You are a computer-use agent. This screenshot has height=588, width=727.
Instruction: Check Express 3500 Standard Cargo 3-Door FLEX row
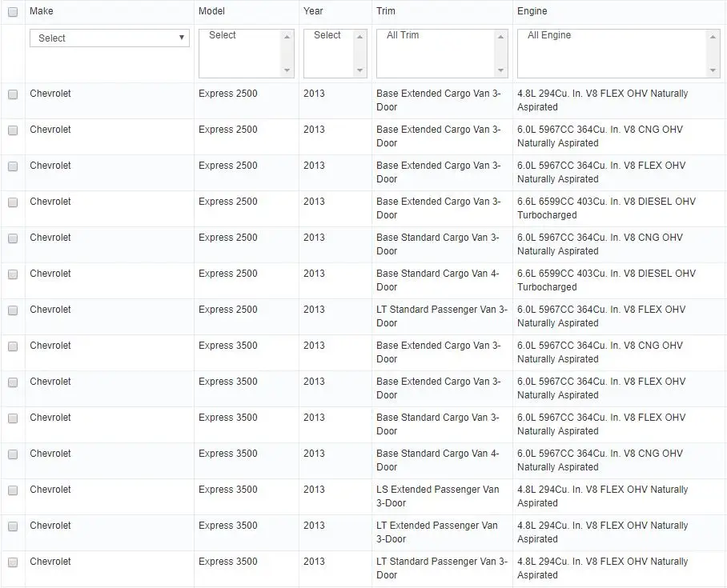(13, 418)
